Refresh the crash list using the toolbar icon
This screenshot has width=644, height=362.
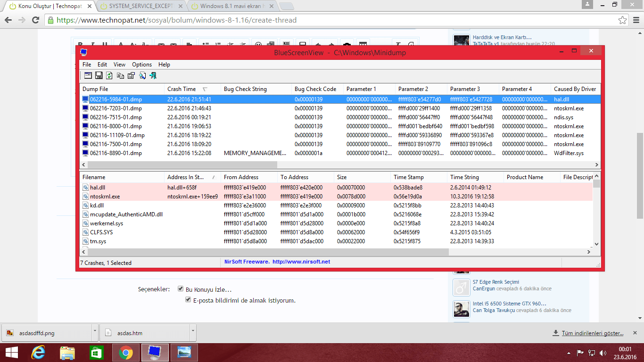(109, 75)
